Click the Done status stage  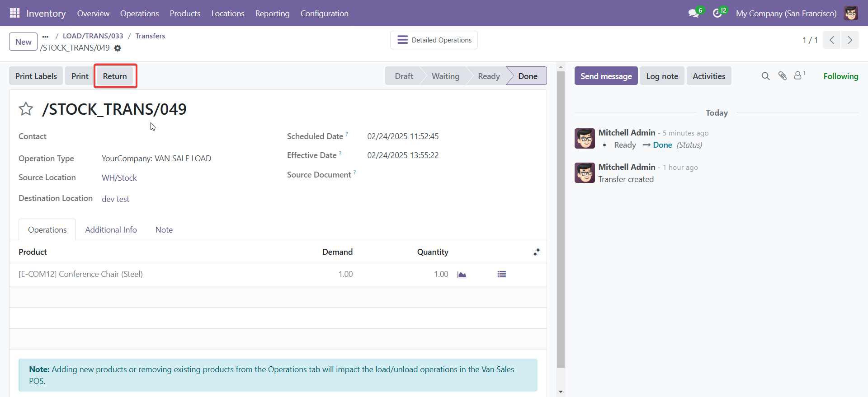click(527, 76)
